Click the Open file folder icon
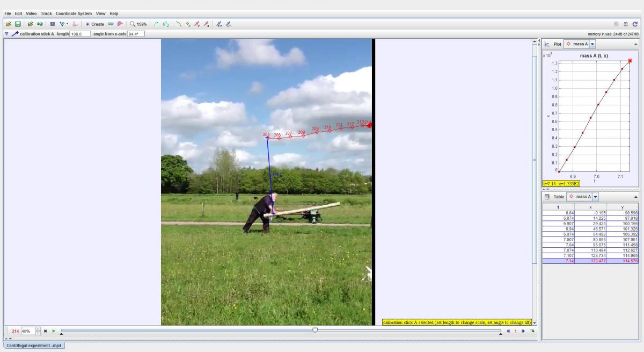The height and width of the screenshot is (352, 644). (9, 24)
